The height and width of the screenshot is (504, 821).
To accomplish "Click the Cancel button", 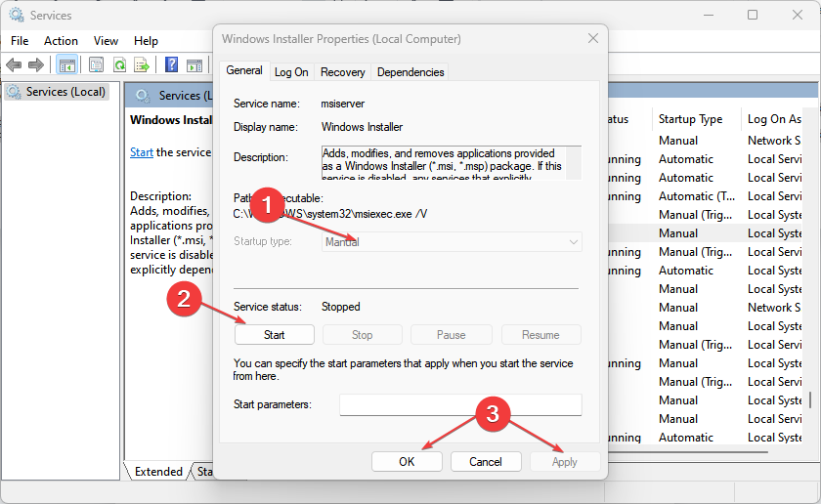I will (x=486, y=462).
